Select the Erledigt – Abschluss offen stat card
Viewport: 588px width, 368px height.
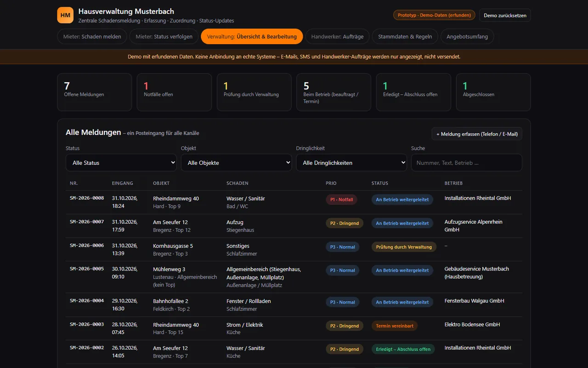[413, 92]
